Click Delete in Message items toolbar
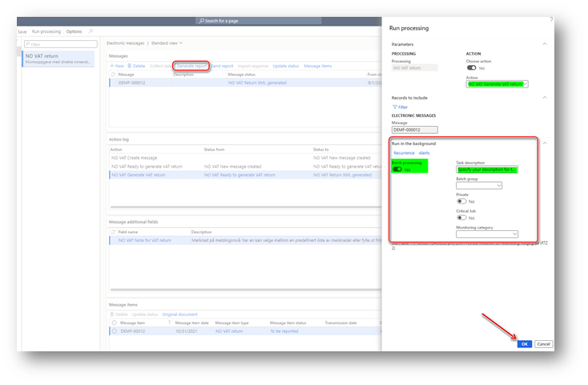This screenshot has height=385, width=588. [119, 314]
